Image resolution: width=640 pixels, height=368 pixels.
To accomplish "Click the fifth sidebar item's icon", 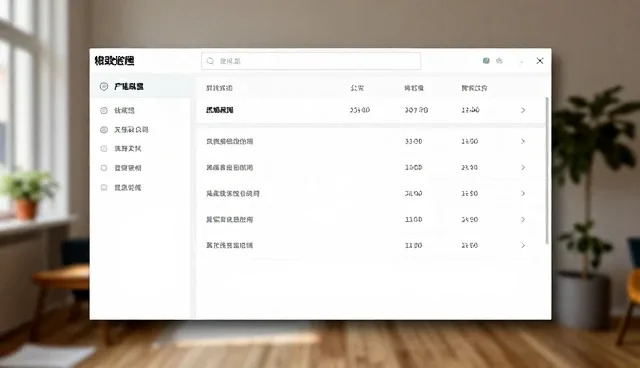I will click(x=104, y=168).
